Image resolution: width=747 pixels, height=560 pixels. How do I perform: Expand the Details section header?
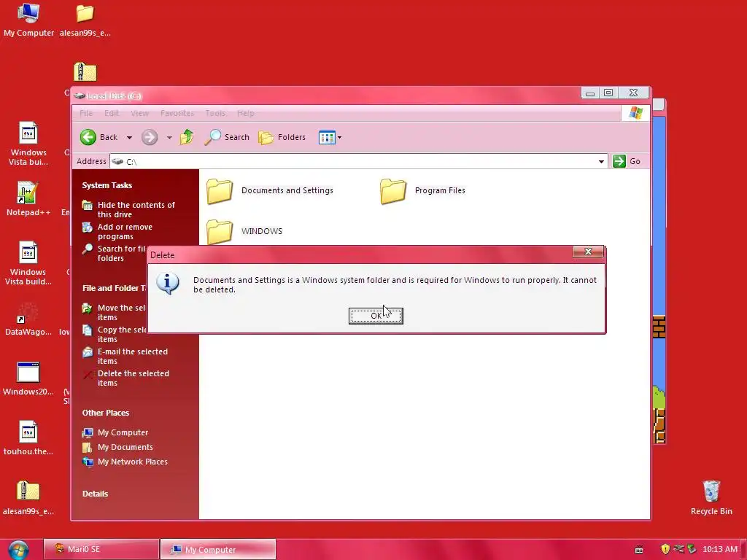point(95,494)
